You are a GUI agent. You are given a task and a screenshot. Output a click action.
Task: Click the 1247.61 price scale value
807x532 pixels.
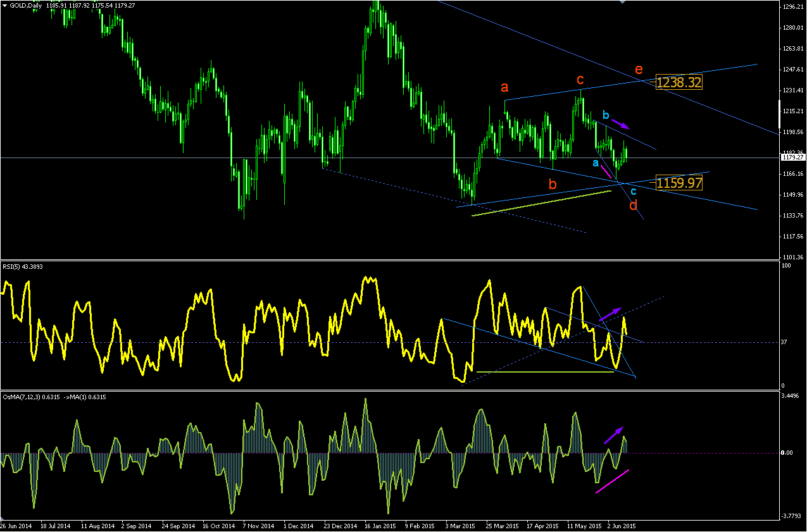click(793, 70)
